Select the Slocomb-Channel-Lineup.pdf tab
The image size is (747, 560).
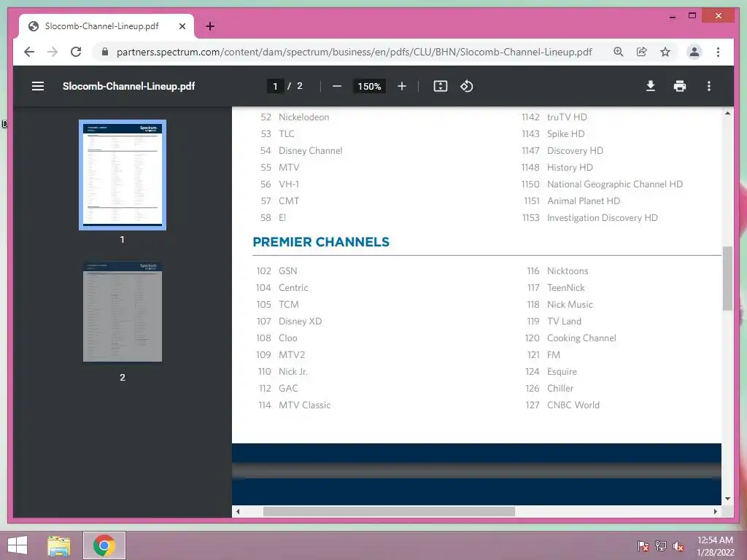[106, 26]
